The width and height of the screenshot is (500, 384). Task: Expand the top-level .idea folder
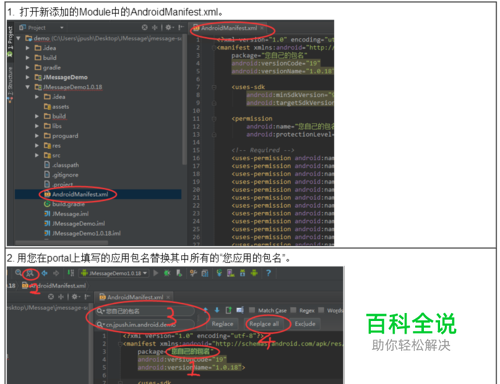coord(28,48)
